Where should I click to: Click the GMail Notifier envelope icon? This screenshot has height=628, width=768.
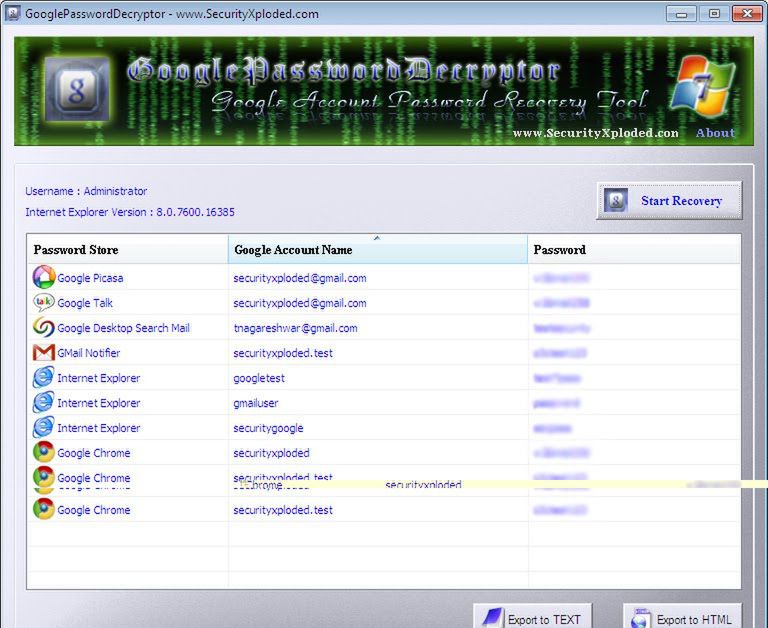point(43,353)
